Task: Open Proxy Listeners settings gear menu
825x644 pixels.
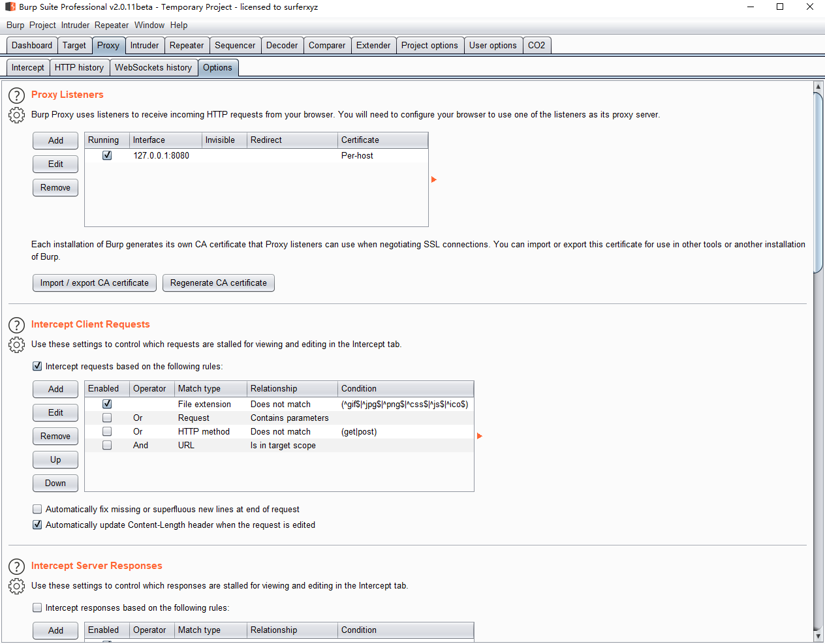Action: [16, 115]
